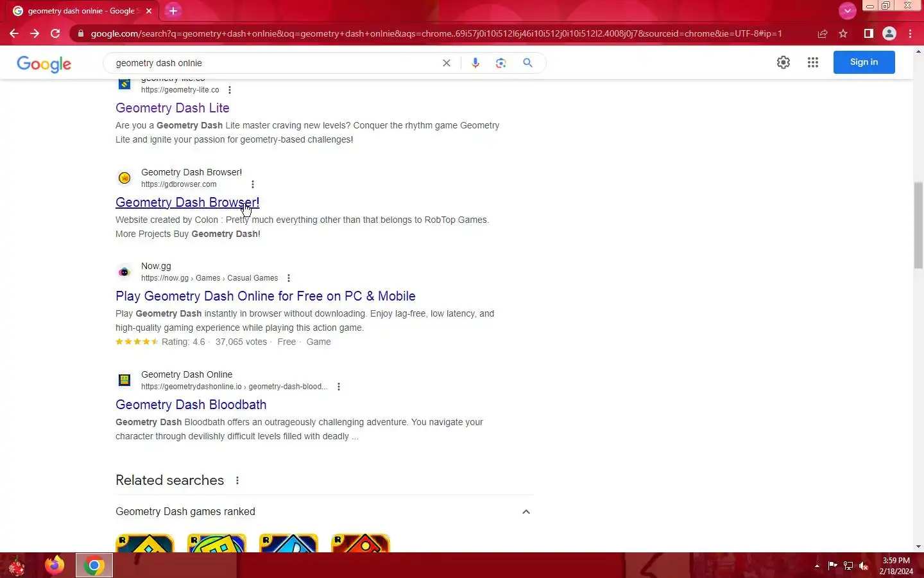This screenshot has width=924, height=578.
Task: Click the Geometry Dash Online favicon
Action: coord(124,380)
